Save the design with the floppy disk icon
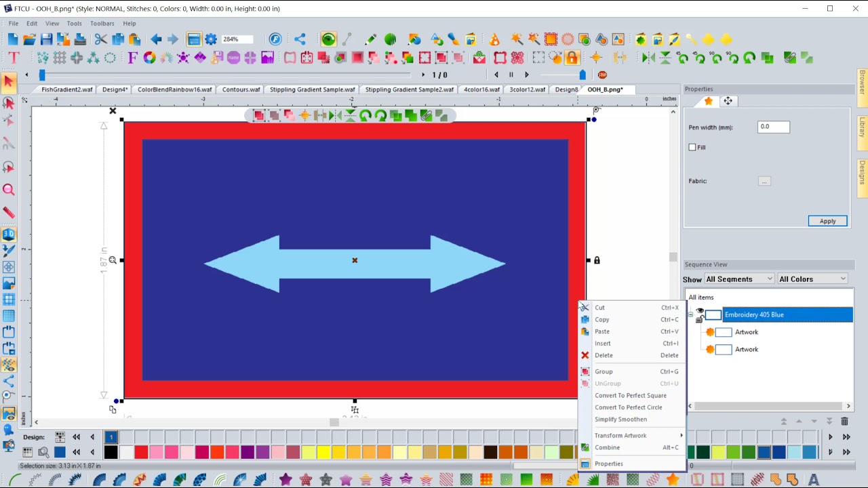 pos(46,39)
